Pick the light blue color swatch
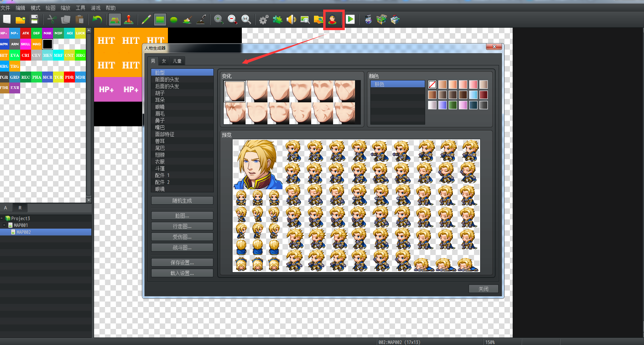This screenshot has height=345, width=644. (473, 95)
